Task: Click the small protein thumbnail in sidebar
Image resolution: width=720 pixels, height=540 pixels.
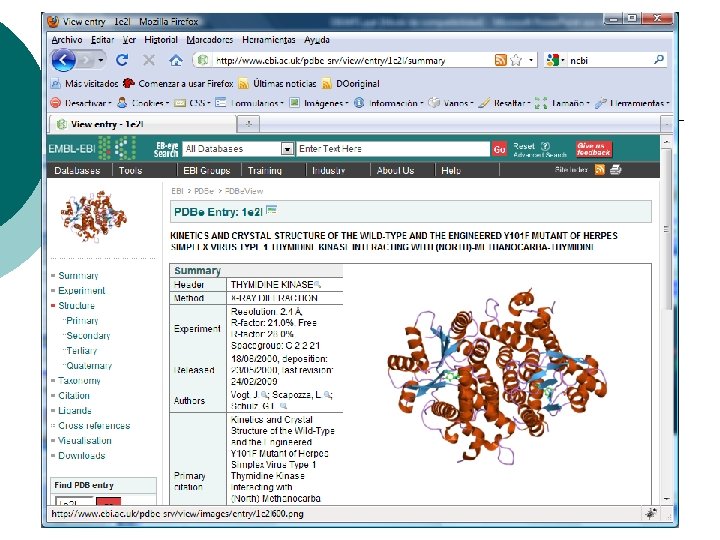Action: (94, 216)
